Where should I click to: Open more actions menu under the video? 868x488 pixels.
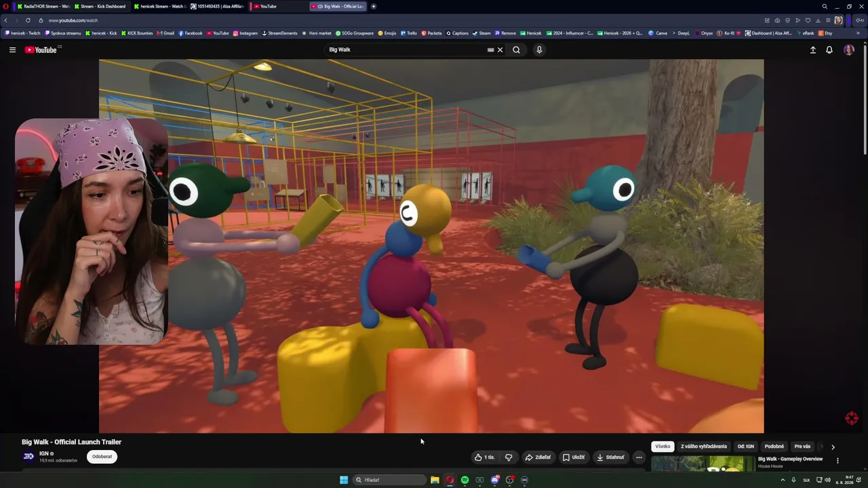coord(639,457)
